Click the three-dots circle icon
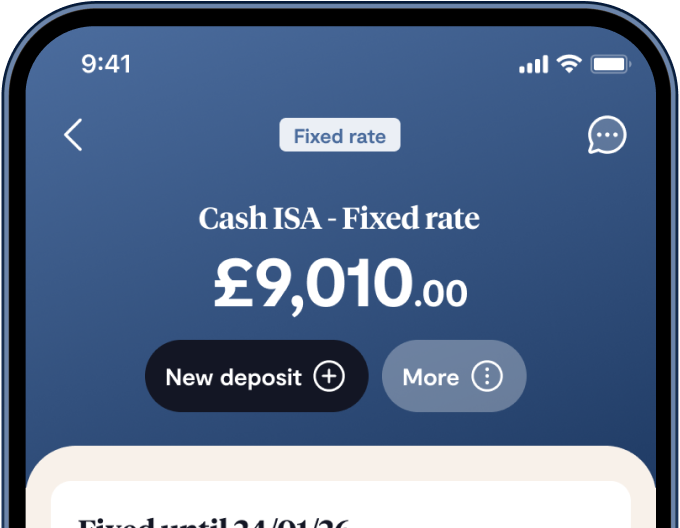The width and height of the screenshot is (680, 528). point(487,377)
